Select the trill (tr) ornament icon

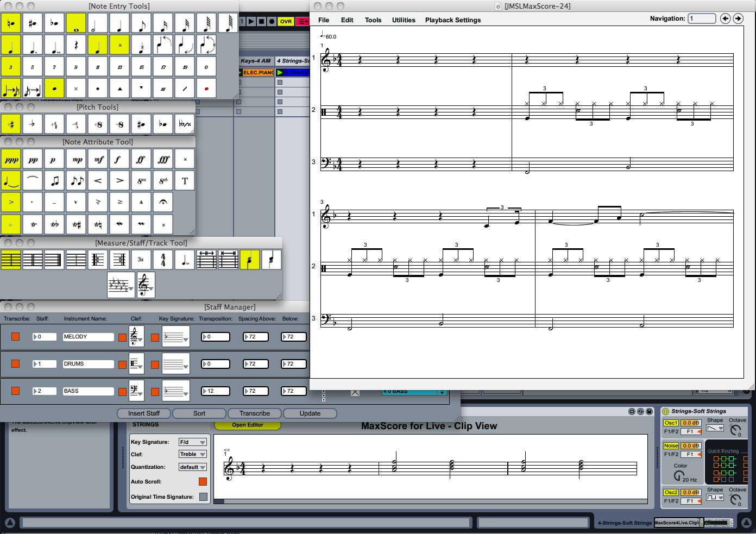(33, 224)
